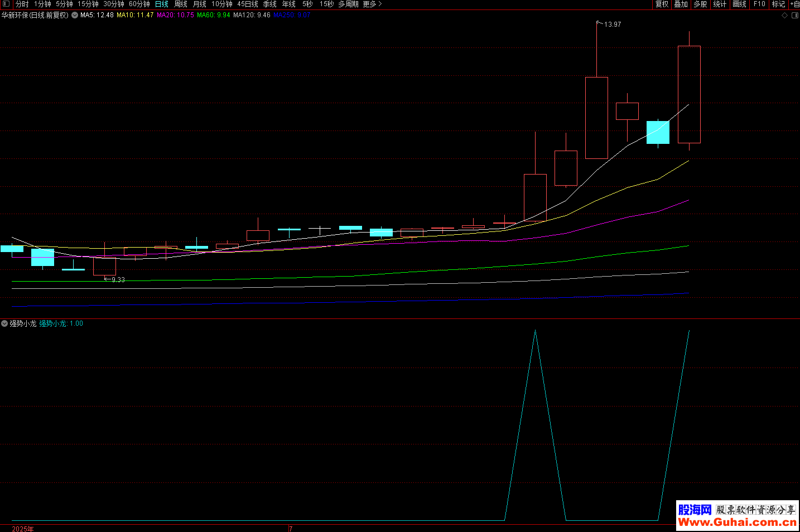Open dropdown arrow next to 华新环保 title
This screenshot has width=800, height=532.
[x=75, y=16]
